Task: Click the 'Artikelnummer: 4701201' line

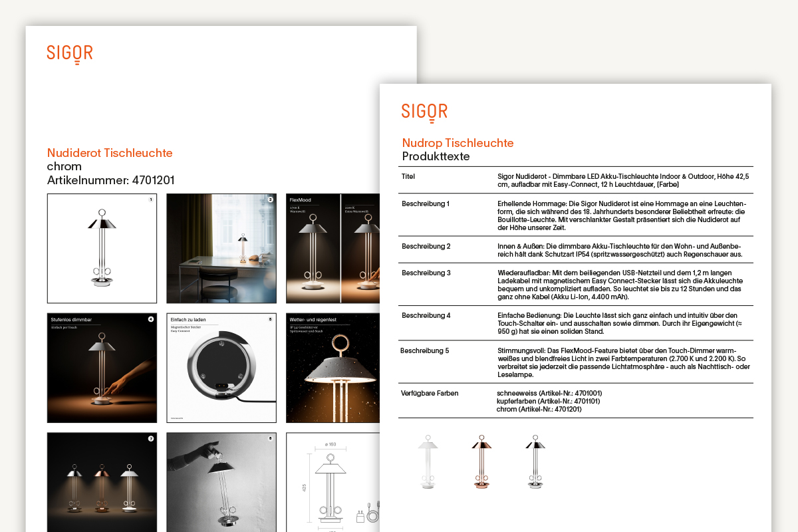Action: (x=111, y=180)
